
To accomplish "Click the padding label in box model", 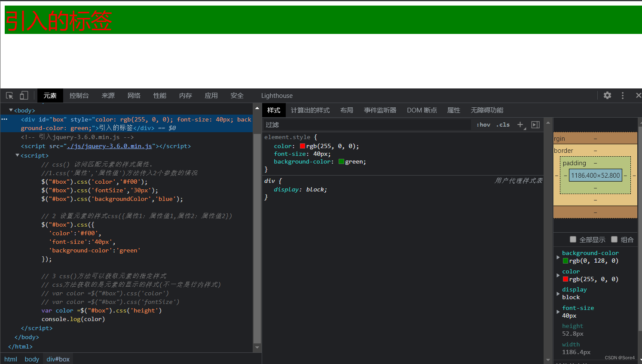I will point(575,163).
